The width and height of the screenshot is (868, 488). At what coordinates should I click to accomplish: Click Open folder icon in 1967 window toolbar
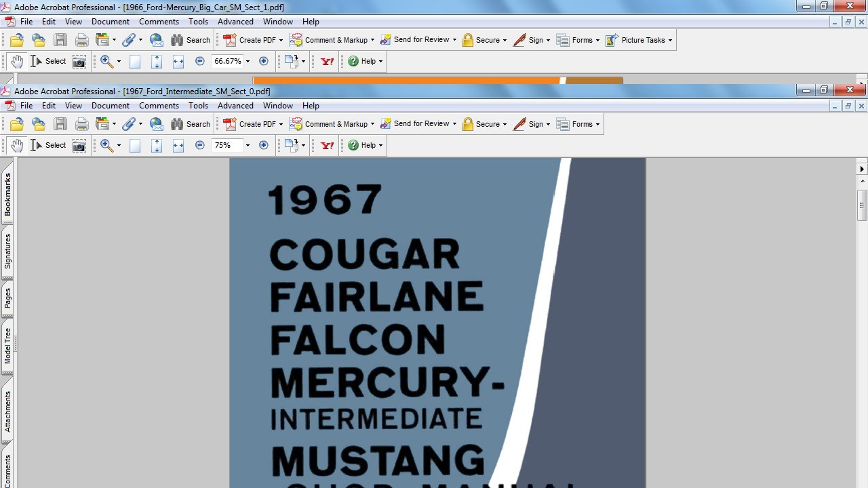click(x=17, y=124)
